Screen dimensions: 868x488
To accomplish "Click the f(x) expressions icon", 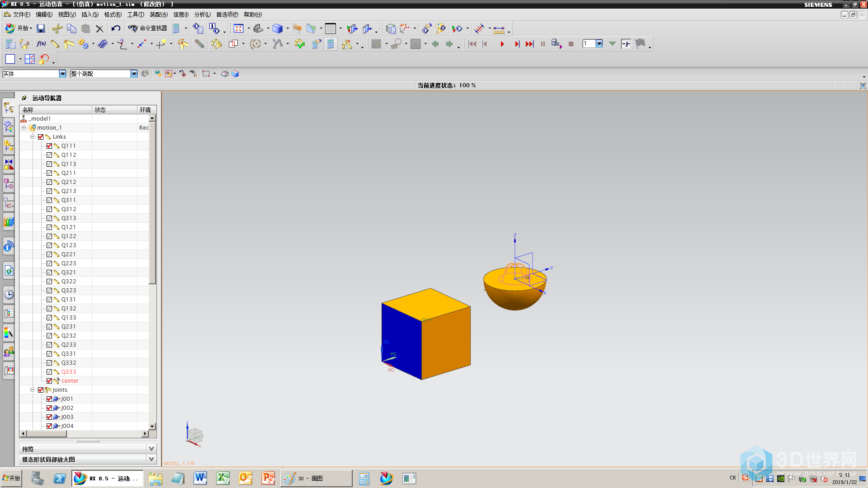I will click(x=41, y=44).
